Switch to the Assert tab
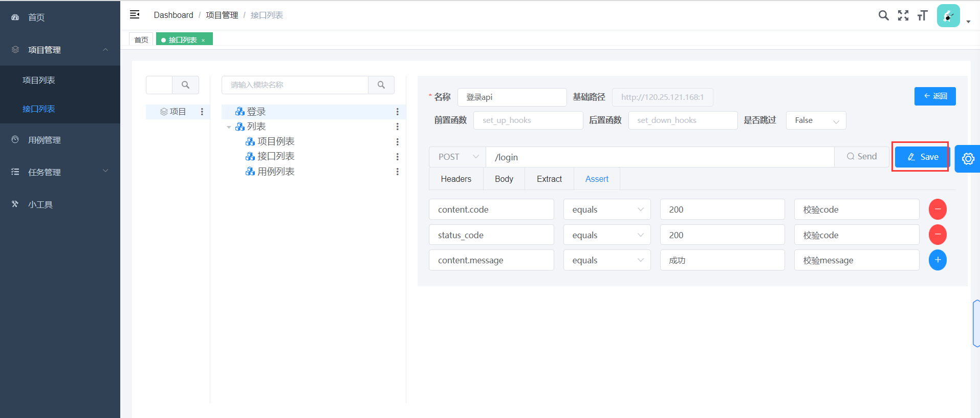980x418 pixels. coord(597,179)
